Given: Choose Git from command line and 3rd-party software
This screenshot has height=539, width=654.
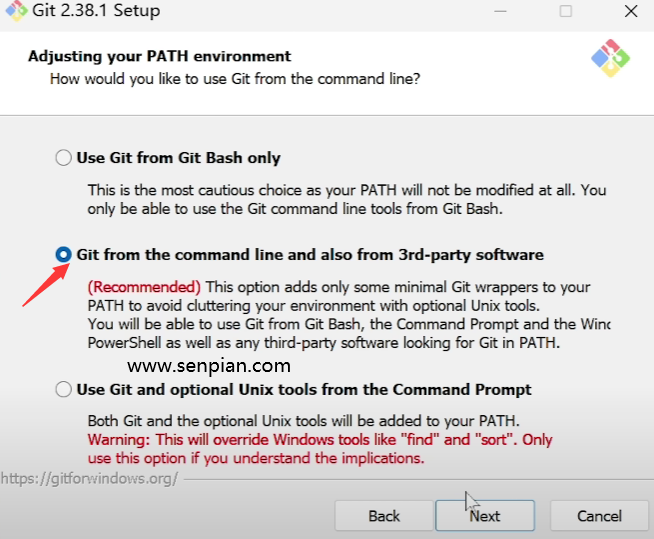Looking at the screenshot, I should (64, 255).
